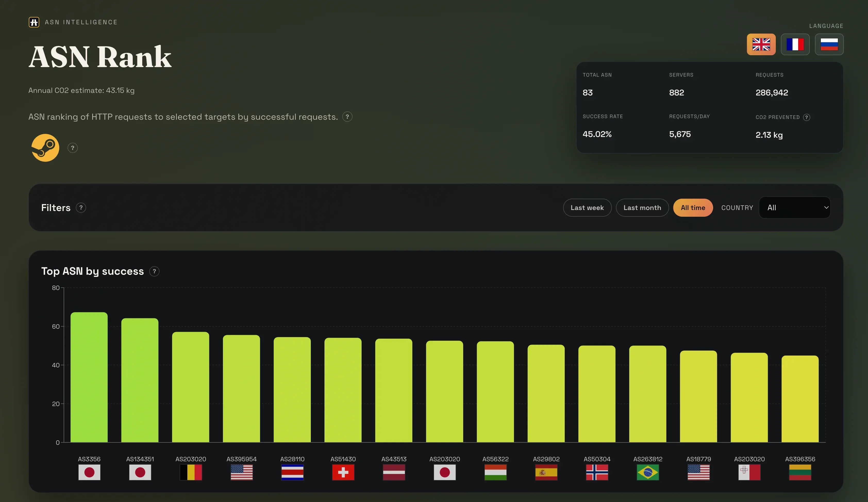The width and height of the screenshot is (868, 502).
Task: Click the Brazil flag under AS263812
Action: pos(648,473)
